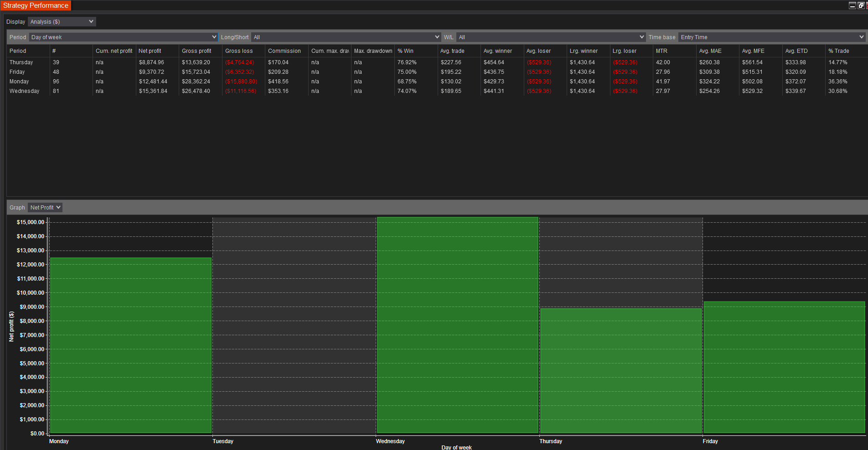
Task: Click Monday gross loss ($15,880.80)
Action: point(241,82)
